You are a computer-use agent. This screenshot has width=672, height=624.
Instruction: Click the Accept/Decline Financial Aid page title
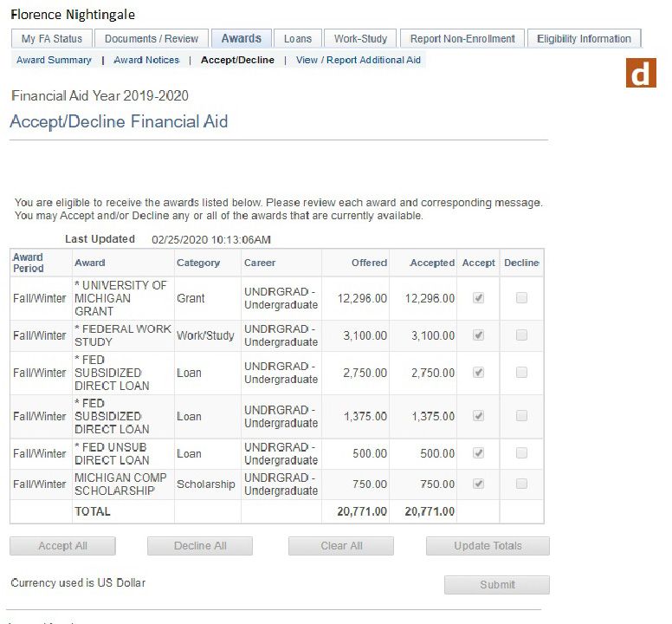(119, 121)
